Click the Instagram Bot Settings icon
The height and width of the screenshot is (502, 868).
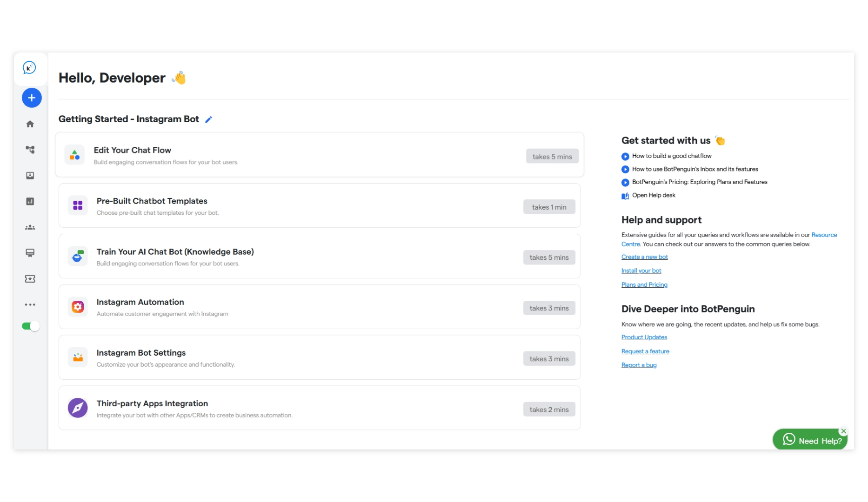[78, 357]
